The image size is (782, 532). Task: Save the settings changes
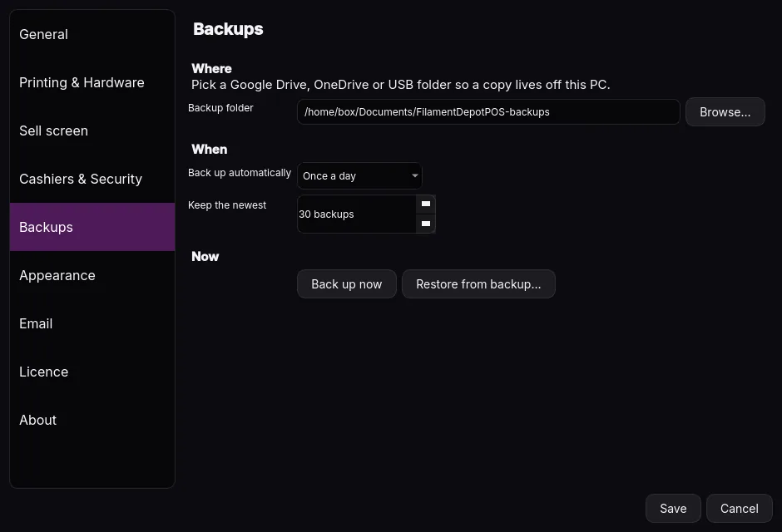(x=673, y=509)
